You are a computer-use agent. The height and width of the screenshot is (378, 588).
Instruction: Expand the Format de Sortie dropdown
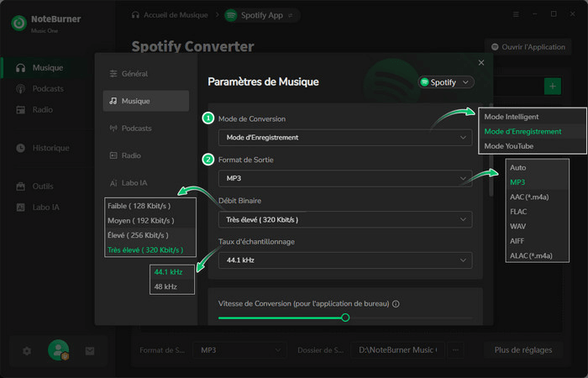coord(345,178)
